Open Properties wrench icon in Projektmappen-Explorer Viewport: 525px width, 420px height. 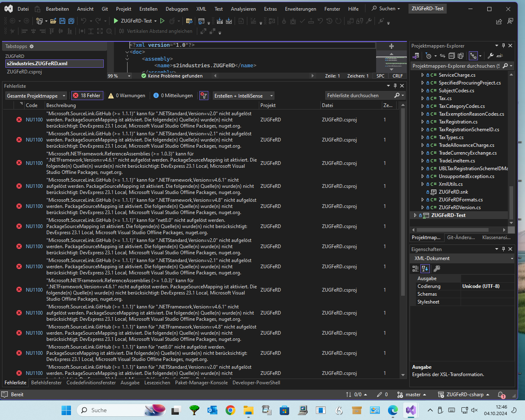490,56
